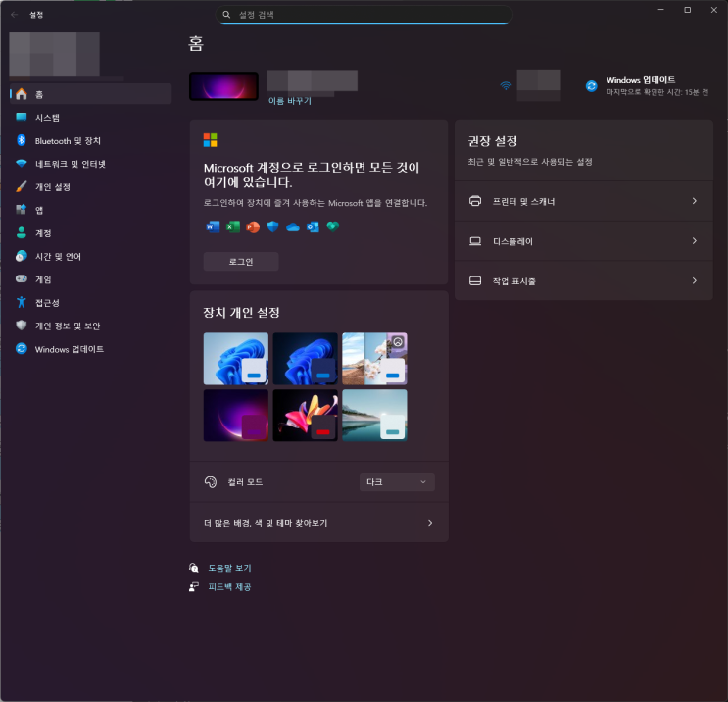
Task: Click the paintbrush personalization icon
Action: click(x=22, y=186)
